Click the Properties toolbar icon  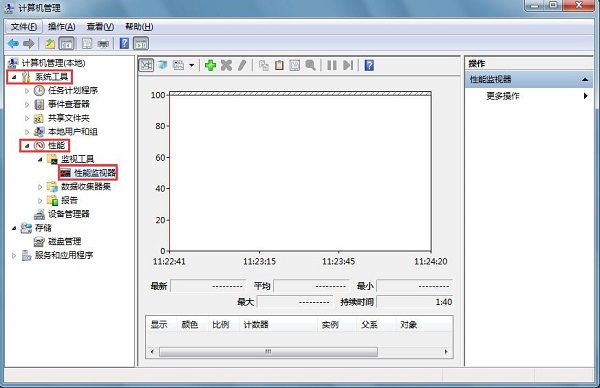tap(87, 44)
